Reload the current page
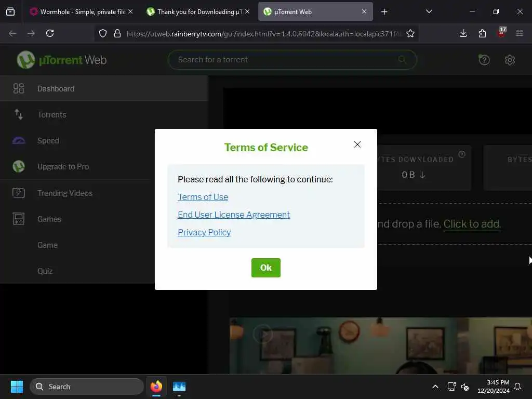The width and height of the screenshot is (532, 399). 50,33
